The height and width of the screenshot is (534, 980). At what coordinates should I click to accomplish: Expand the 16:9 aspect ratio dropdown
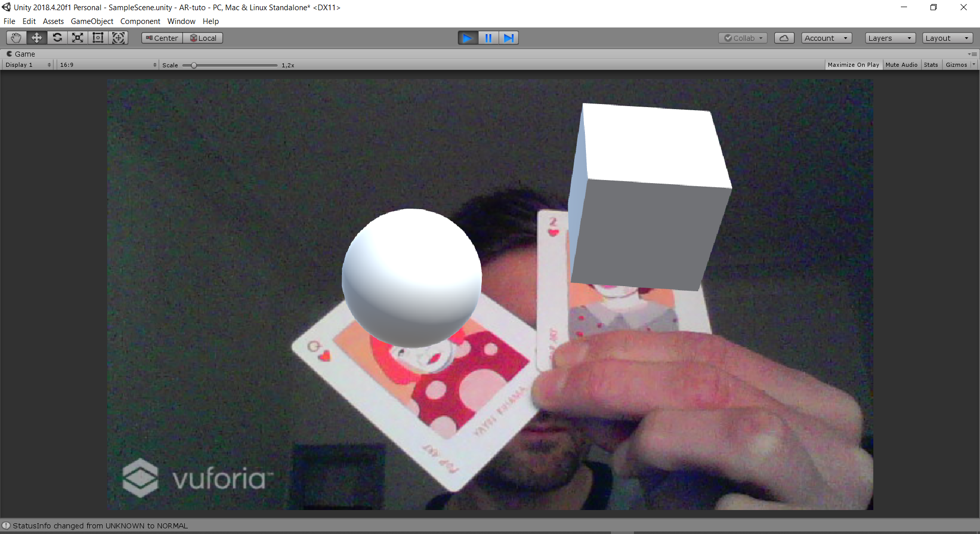pyautogui.click(x=108, y=65)
